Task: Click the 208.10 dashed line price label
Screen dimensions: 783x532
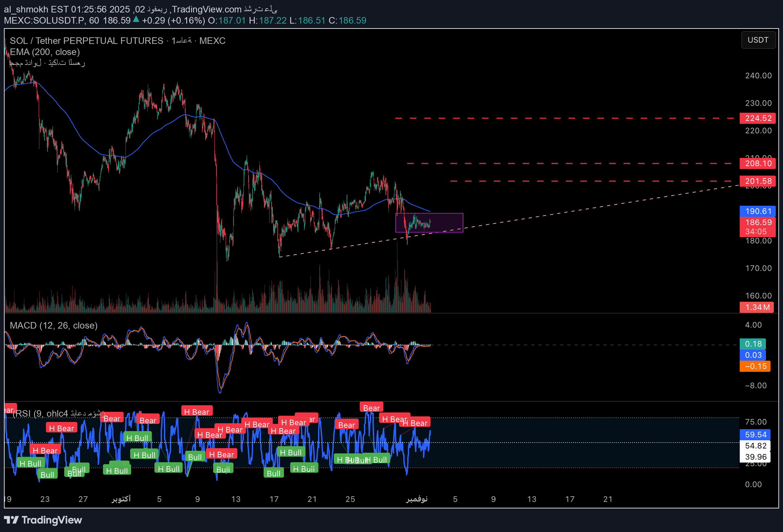Action: click(x=757, y=163)
